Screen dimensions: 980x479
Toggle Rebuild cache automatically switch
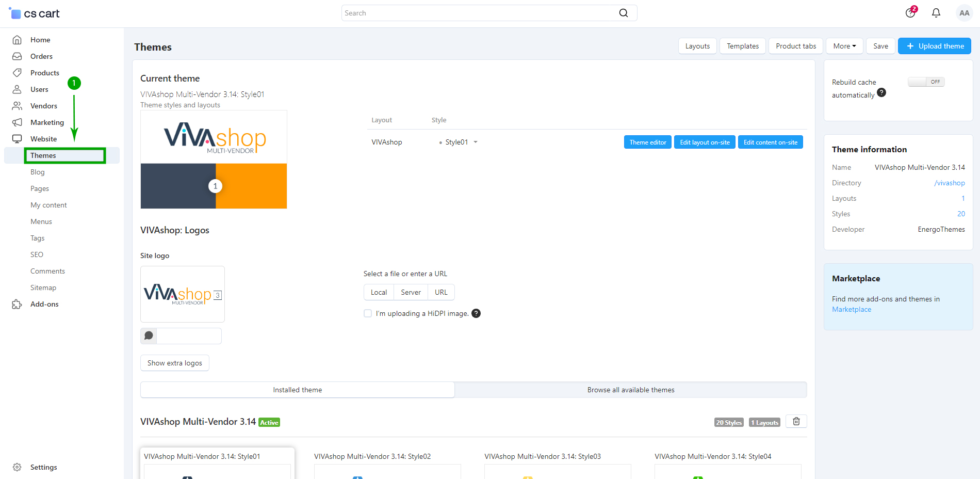(x=926, y=82)
